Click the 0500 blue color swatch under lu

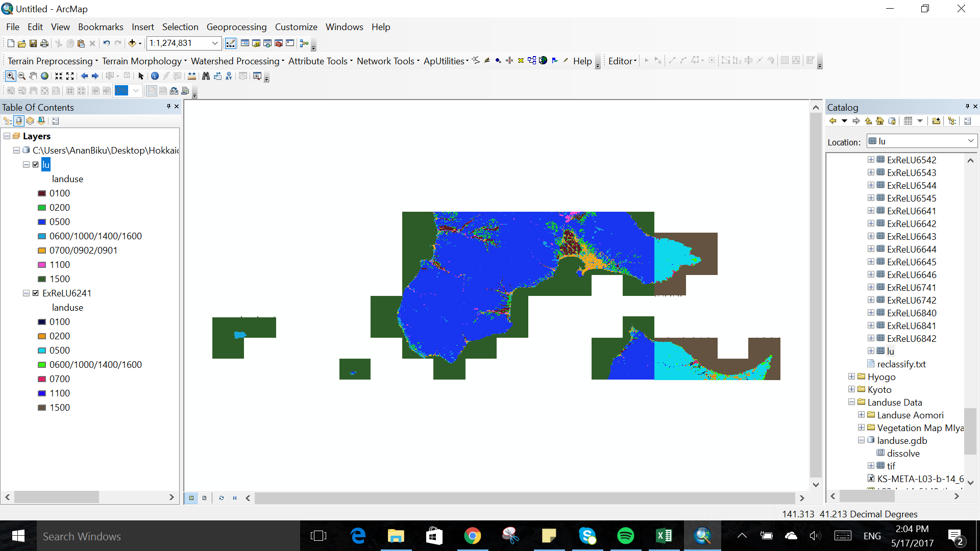point(42,222)
